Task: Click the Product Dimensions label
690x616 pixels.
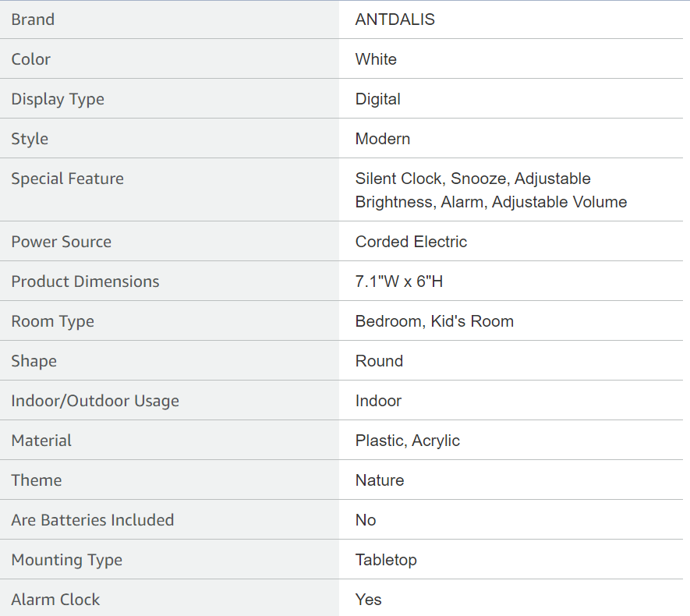Action: point(85,281)
